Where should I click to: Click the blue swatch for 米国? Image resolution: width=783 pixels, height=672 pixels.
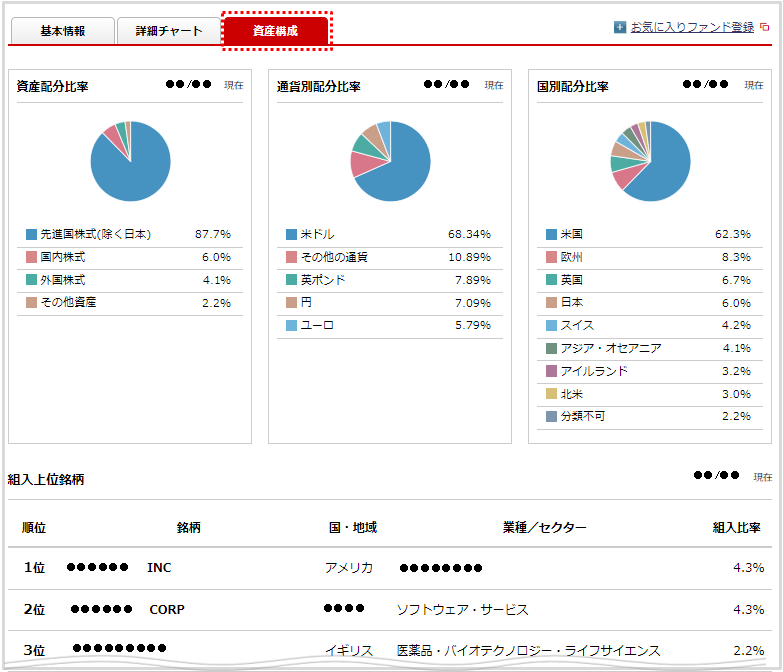pos(551,234)
